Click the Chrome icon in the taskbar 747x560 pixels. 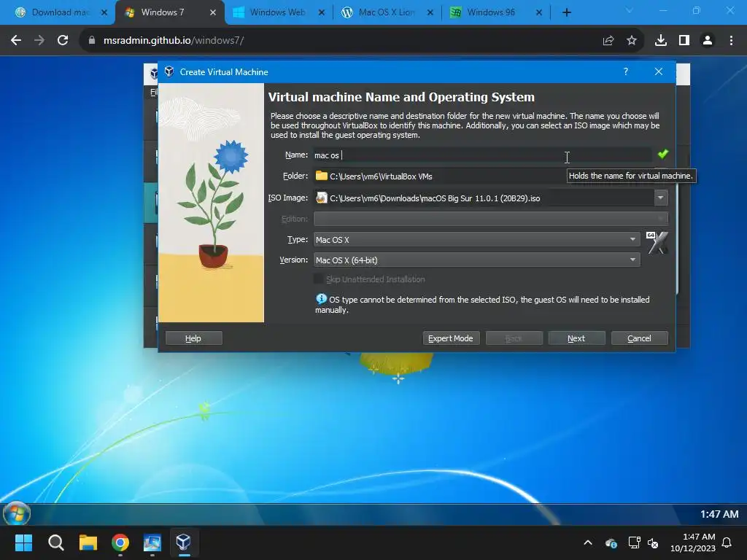[x=120, y=542]
